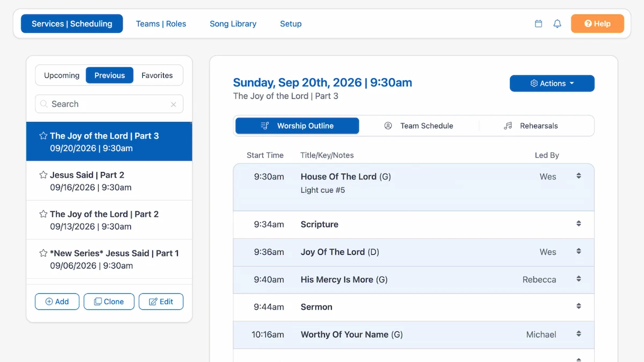Click reorder handle on Joy Of The Lord row
Image resolution: width=644 pixels, height=362 pixels.
click(579, 251)
